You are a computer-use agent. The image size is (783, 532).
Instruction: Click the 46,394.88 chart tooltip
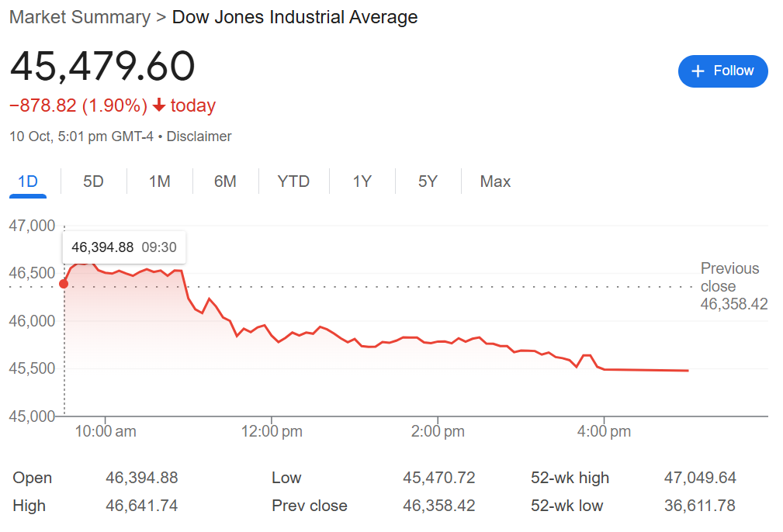(x=123, y=247)
